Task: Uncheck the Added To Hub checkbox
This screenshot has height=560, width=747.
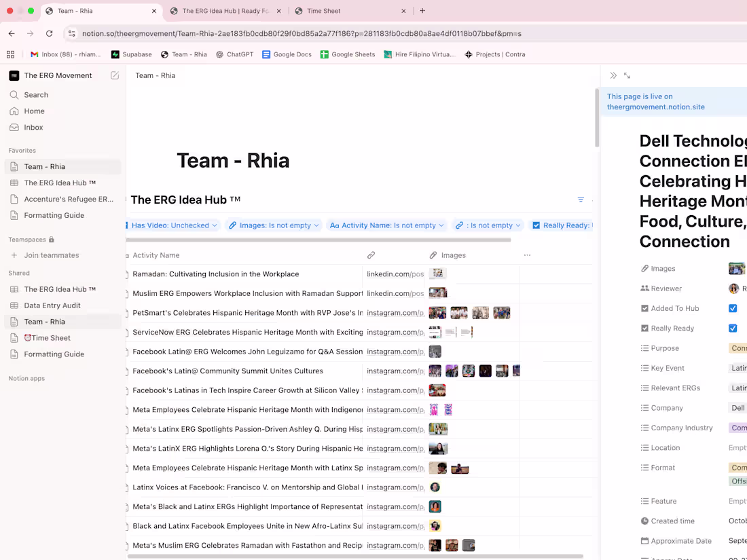Action: [x=733, y=308]
